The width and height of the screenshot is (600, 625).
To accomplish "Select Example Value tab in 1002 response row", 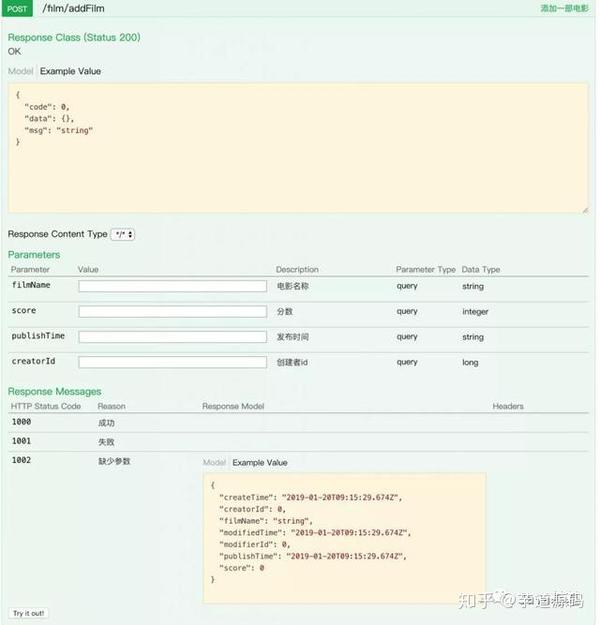I will click(x=260, y=462).
